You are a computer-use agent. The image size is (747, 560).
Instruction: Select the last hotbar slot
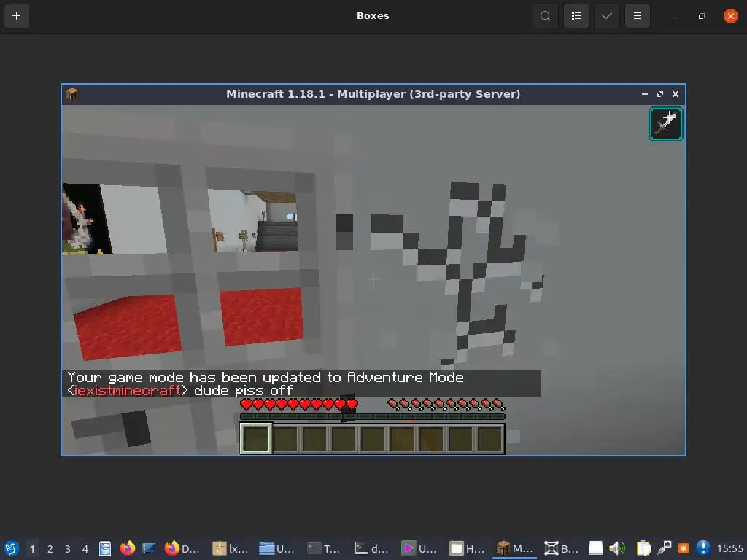tap(489, 438)
